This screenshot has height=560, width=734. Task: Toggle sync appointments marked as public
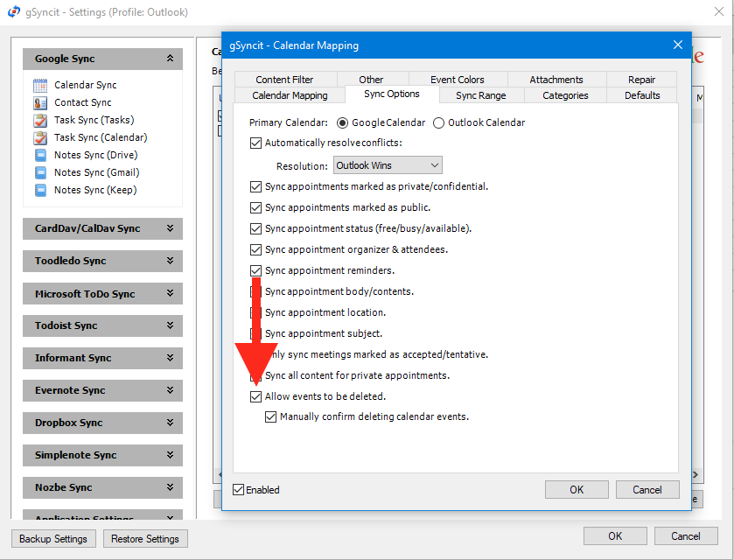tap(255, 207)
